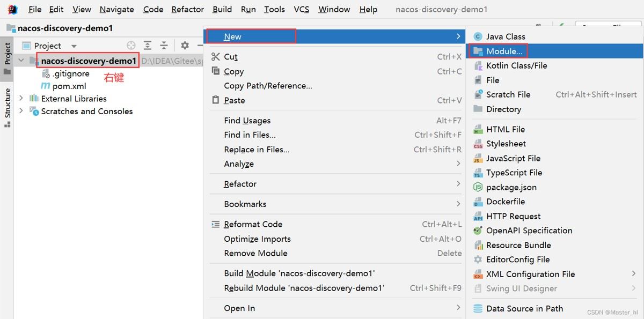Click the Stylesheet CSS icon
Screen dimensions: 644x319
[478, 144]
